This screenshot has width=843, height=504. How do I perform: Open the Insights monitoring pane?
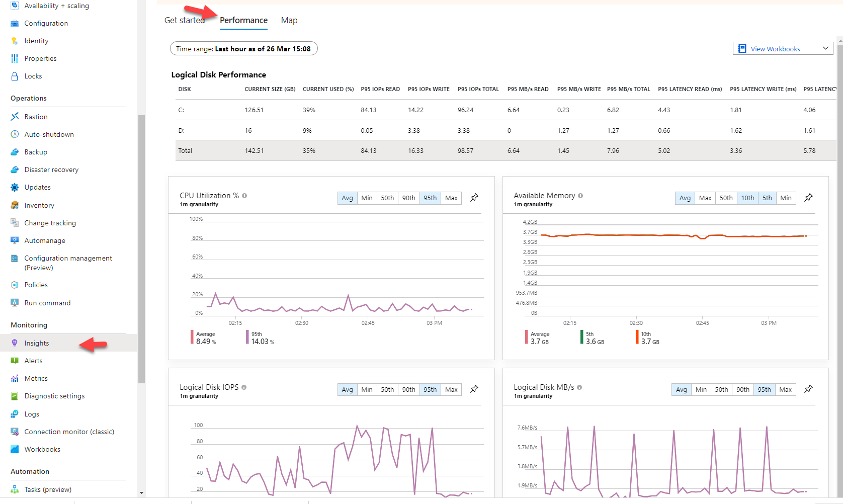[36, 343]
